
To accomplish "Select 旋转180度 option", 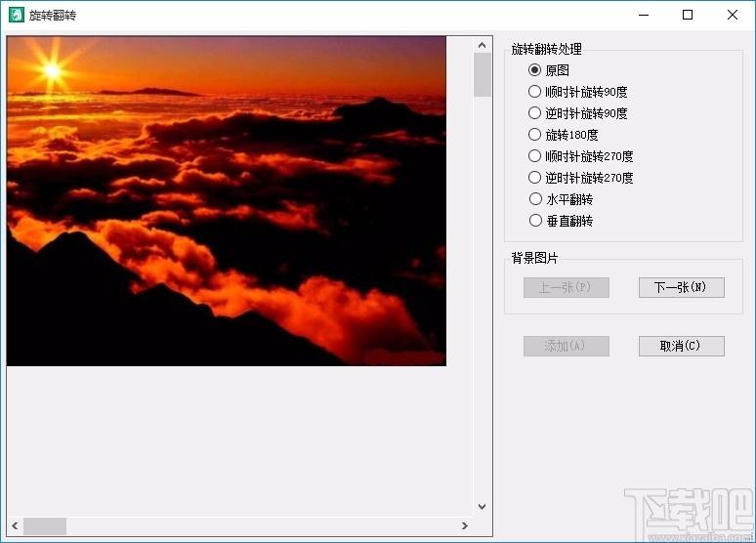I will (x=534, y=135).
